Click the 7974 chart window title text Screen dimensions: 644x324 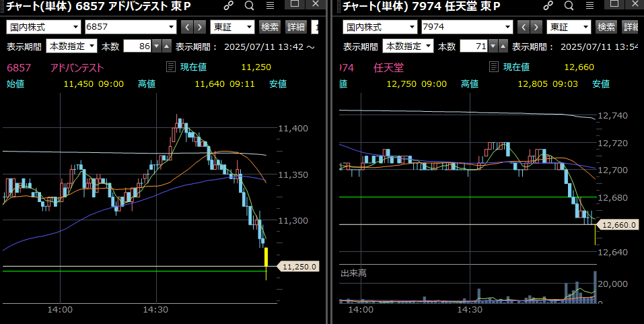click(421, 6)
